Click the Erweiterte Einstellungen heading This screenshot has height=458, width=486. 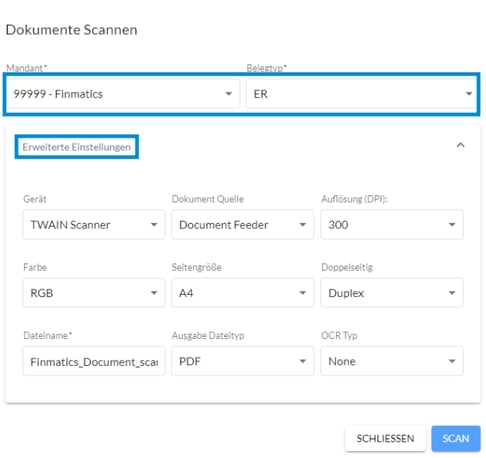pyautogui.click(x=76, y=147)
